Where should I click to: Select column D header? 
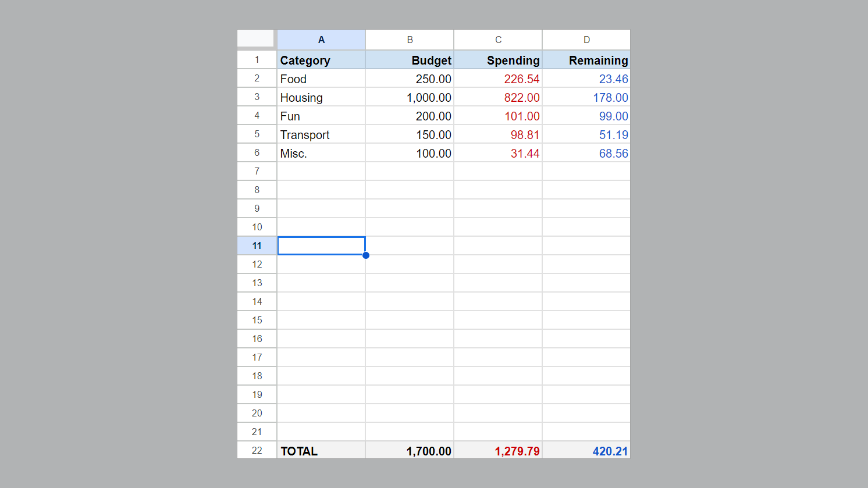tap(586, 40)
